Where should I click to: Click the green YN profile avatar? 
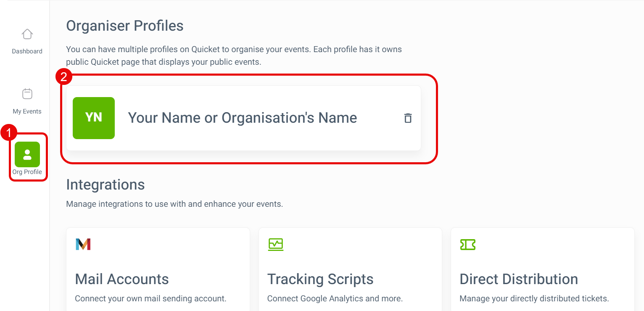tap(94, 118)
